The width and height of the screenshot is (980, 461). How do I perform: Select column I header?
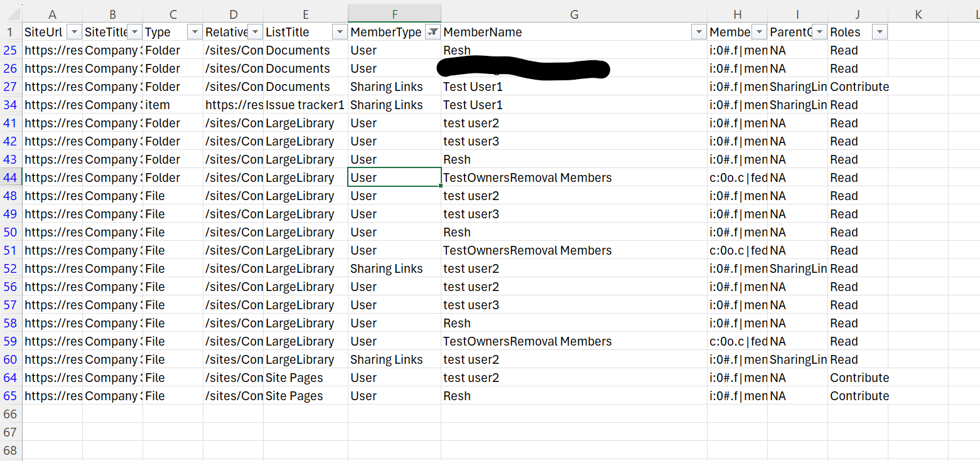797,14
